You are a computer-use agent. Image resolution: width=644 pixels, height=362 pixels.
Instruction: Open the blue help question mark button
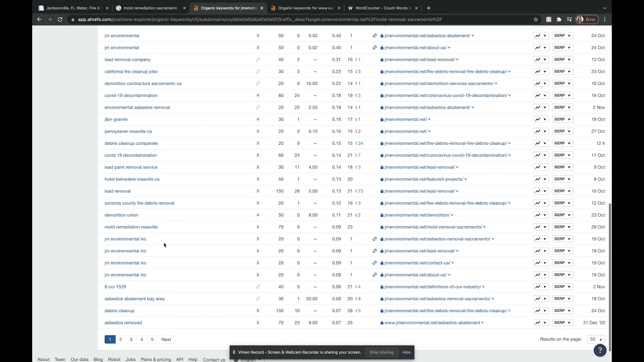pyautogui.click(x=599, y=350)
